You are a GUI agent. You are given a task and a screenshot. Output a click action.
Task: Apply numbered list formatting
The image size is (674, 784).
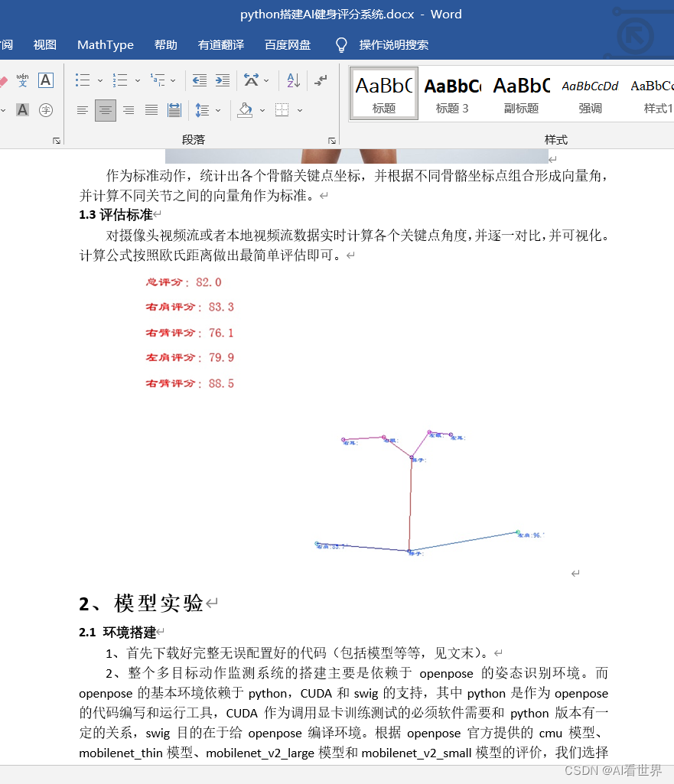[x=120, y=80]
